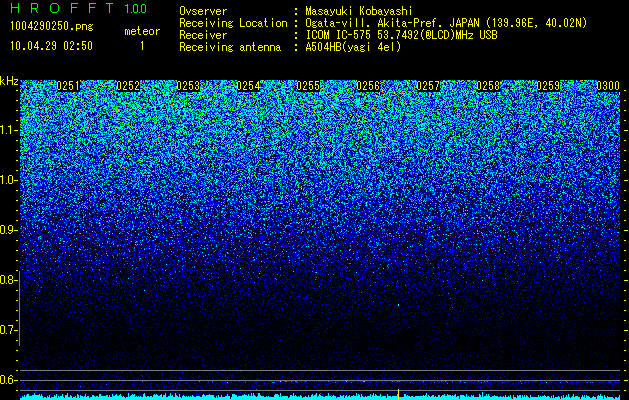Click the yellow meteor marker on the bottom strip
The image size is (629, 400).
pos(398,394)
